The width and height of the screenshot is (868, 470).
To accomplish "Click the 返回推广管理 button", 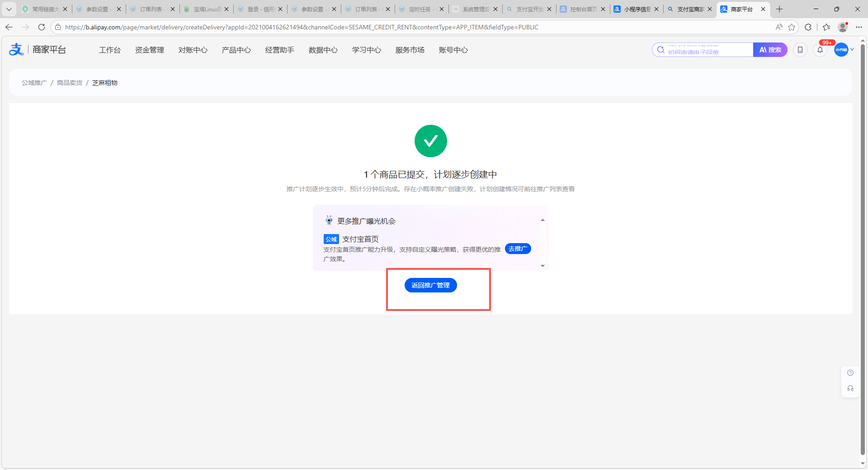I will (x=430, y=285).
